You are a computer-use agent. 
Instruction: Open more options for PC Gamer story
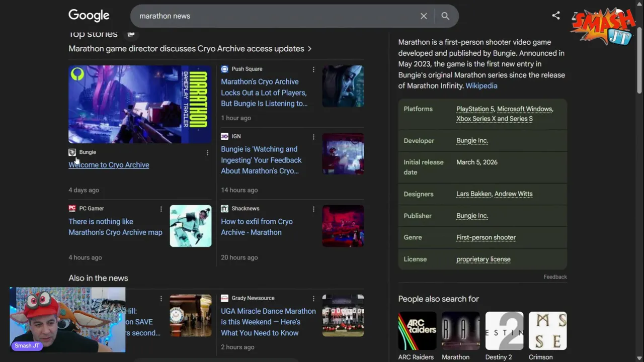pyautogui.click(x=161, y=209)
